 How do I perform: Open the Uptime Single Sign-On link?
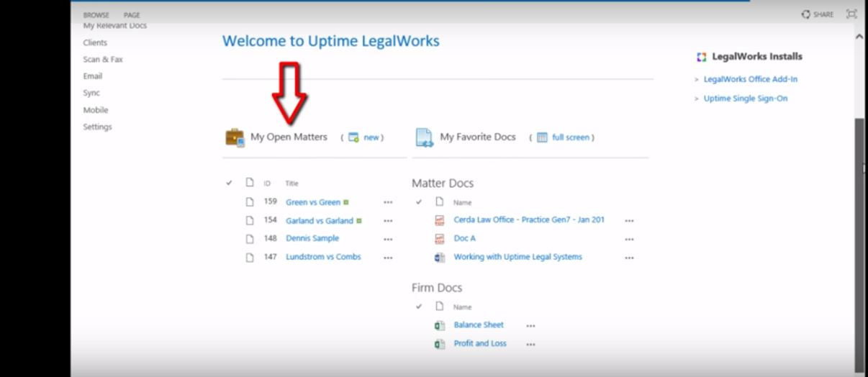[746, 99]
